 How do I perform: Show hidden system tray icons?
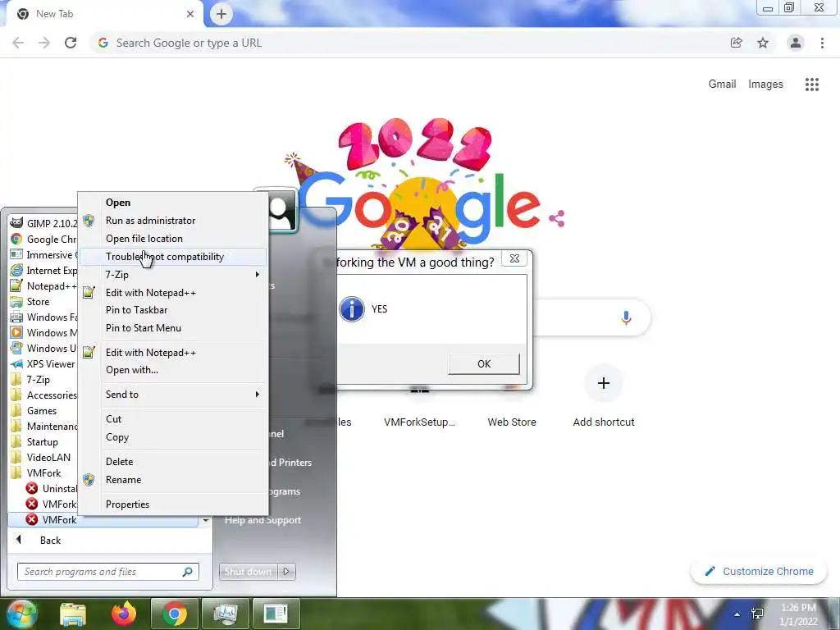[737, 614]
